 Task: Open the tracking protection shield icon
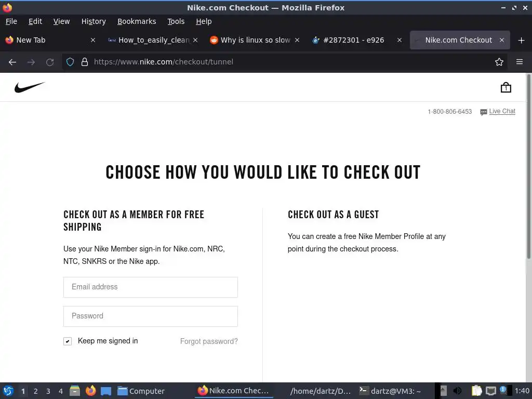point(70,62)
